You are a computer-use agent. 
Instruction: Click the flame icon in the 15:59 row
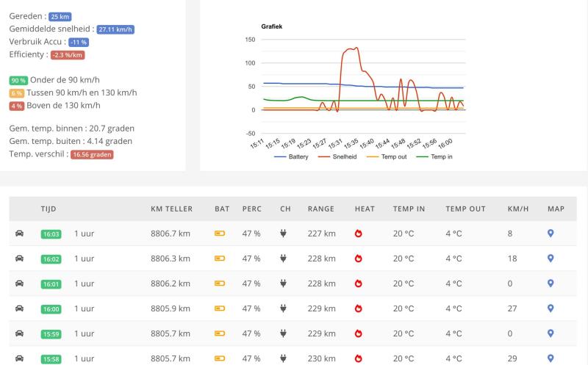(x=359, y=333)
